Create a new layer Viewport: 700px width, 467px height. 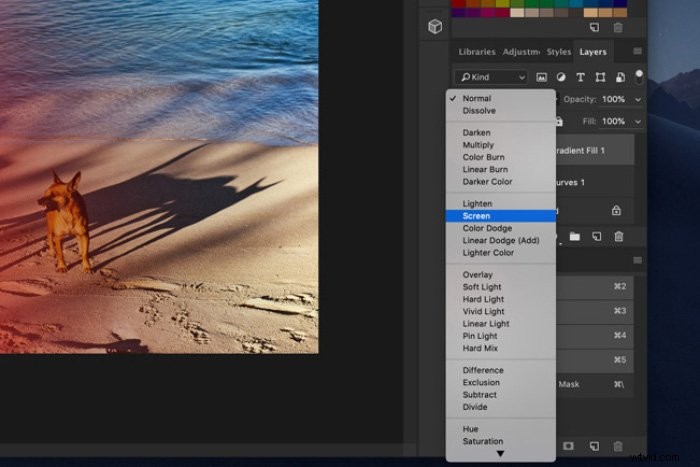coord(596,237)
